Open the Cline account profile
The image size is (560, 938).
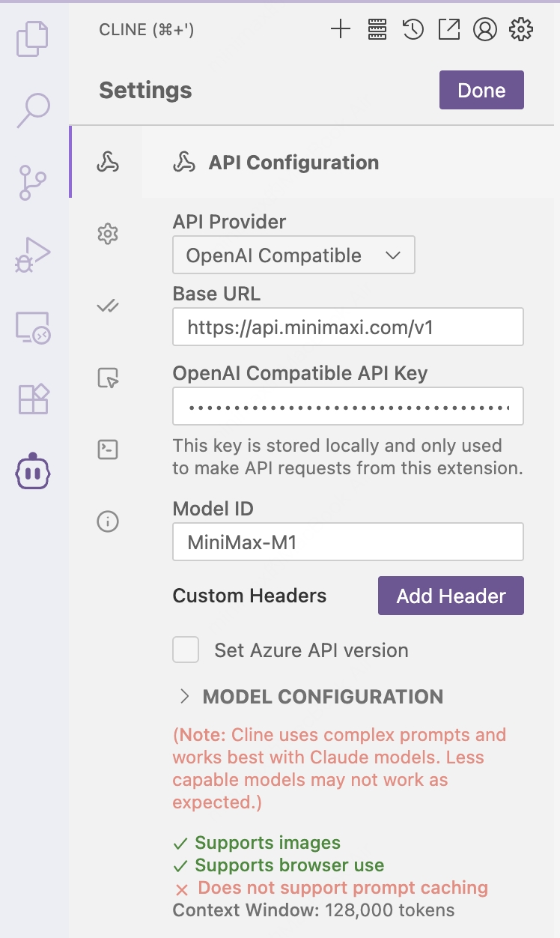485,30
